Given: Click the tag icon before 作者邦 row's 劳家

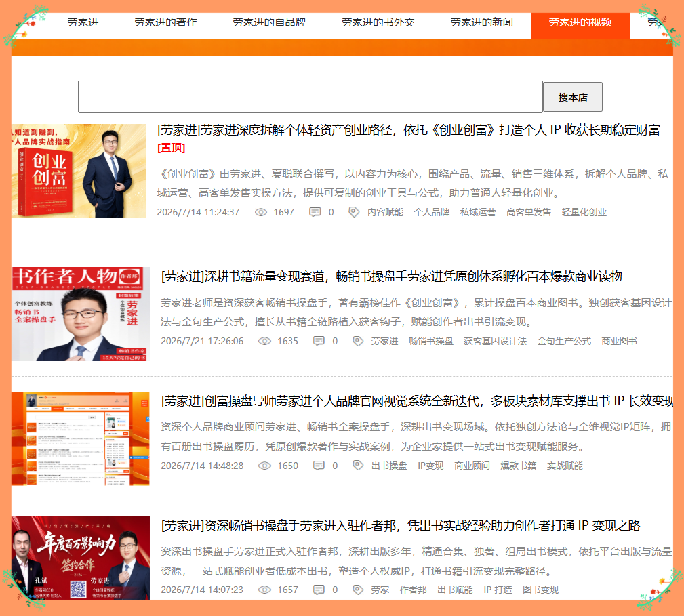Looking at the screenshot, I should (358, 590).
